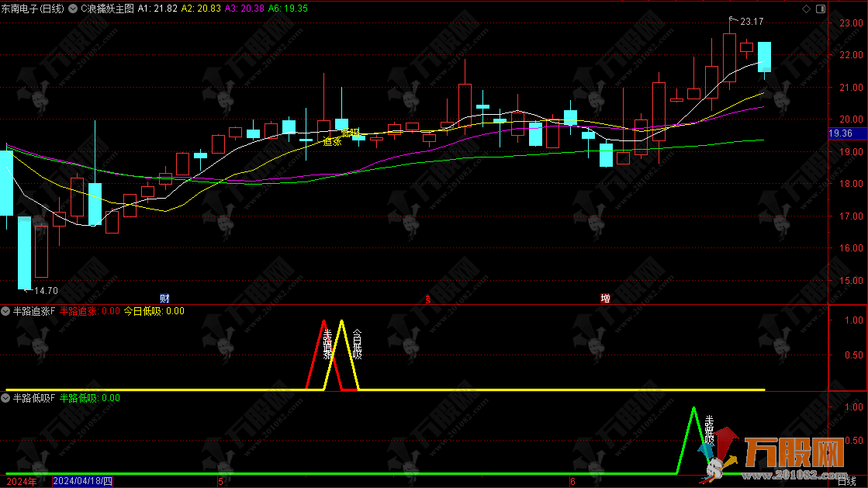This screenshot has height=488, width=868.
Task: Click the 东南电子(日线) stock title
Action: [33, 9]
